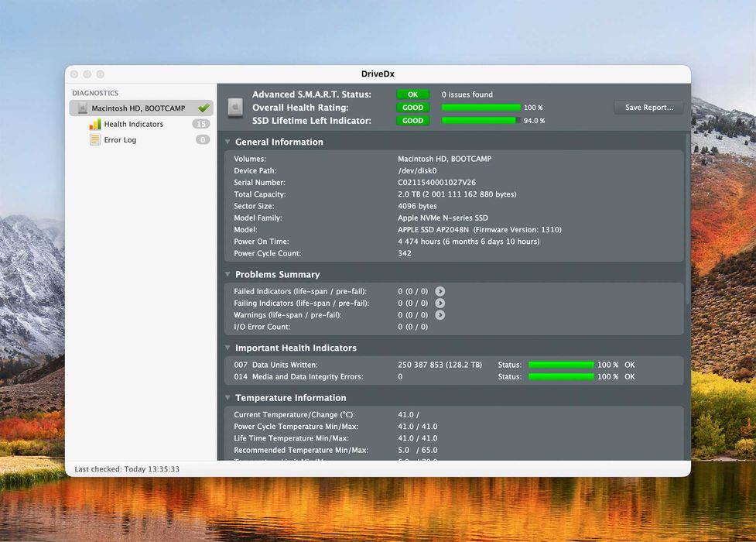The height and width of the screenshot is (542, 756).
Task: Click the Health Indicators bar chart icon
Action: pyautogui.click(x=95, y=124)
